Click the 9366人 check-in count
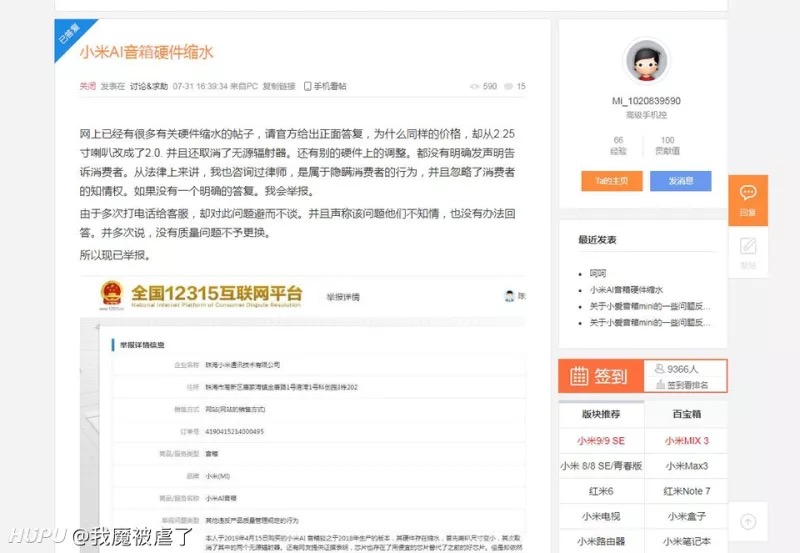The height and width of the screenshot is (553, 800). (682, 369)
